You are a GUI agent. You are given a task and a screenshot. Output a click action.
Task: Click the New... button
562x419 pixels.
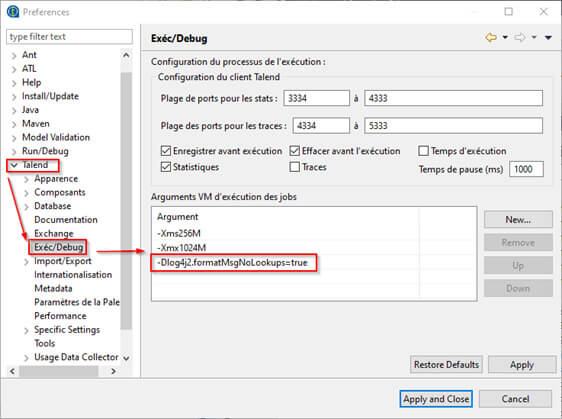(x=518, y=219)
